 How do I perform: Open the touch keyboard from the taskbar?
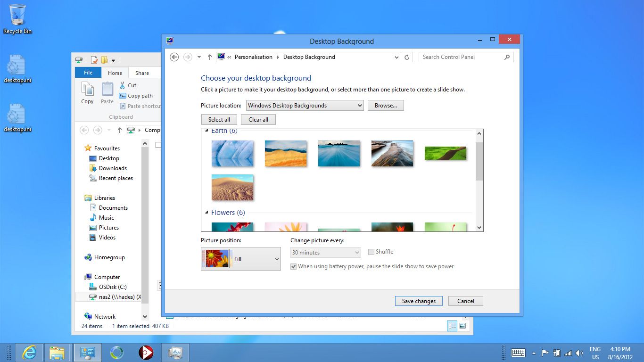pos(518,353)
